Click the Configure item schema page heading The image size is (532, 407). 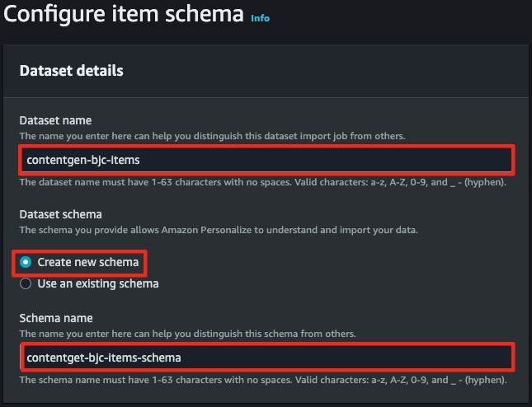[124, 14]
